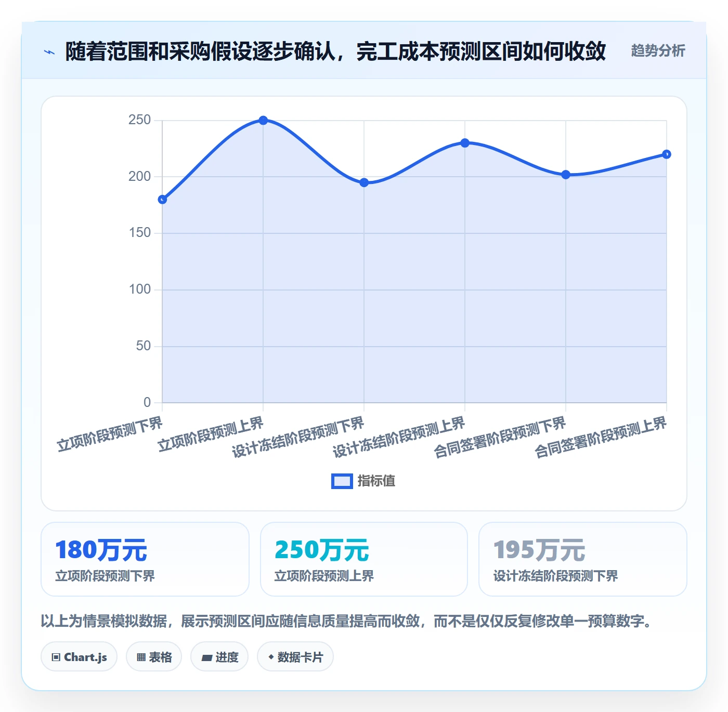Click the peak data point for 立项阶段预测上界

pyautogui.click(x=263, y=121)
